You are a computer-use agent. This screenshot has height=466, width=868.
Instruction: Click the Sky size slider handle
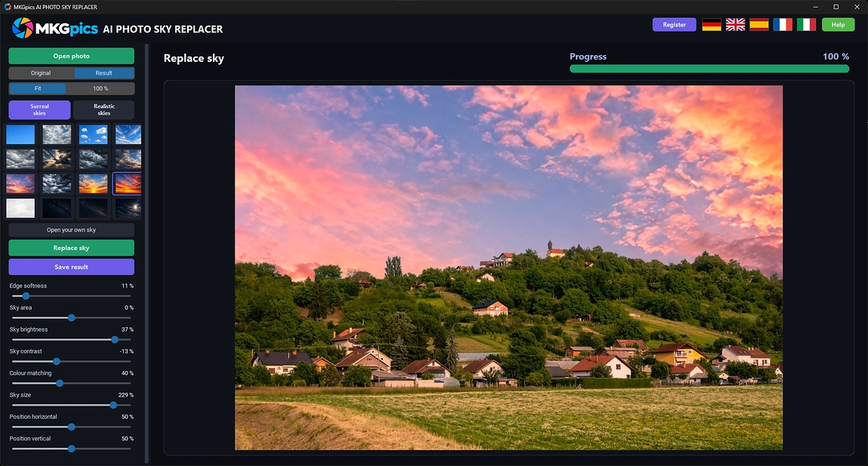point(113,405)
